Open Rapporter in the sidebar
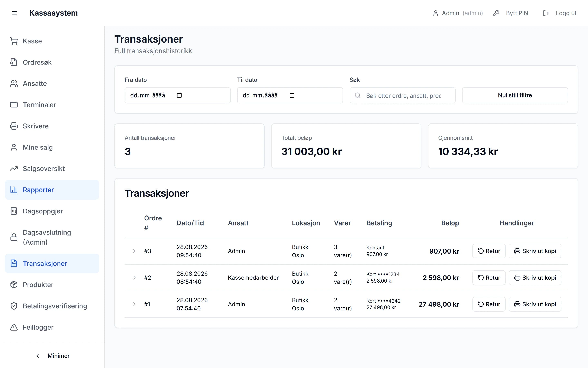The image size is (588, 368). 52,190
